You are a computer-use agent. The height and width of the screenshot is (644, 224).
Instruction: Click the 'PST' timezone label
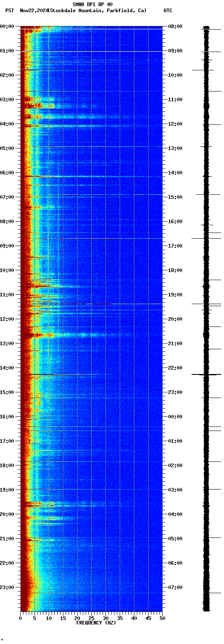click(x=9, y=11)
